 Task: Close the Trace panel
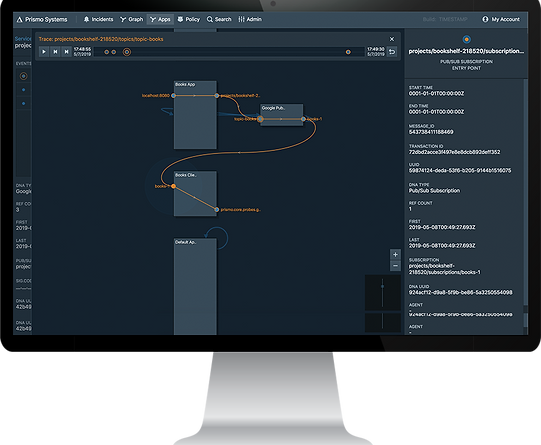click(392, 39)
